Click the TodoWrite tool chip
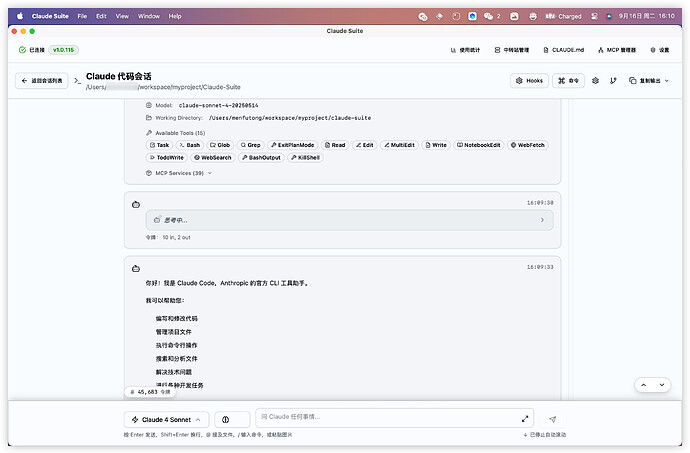 point(167,158)
